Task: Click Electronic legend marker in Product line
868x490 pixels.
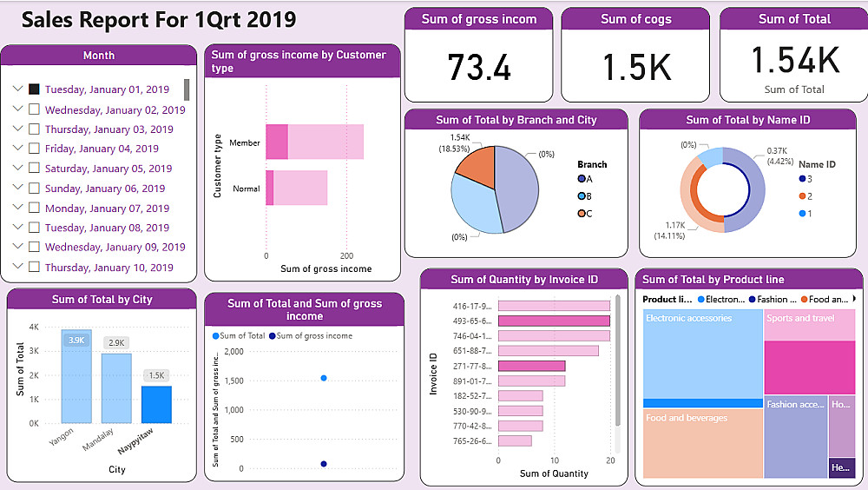Action: pos(700,300)
